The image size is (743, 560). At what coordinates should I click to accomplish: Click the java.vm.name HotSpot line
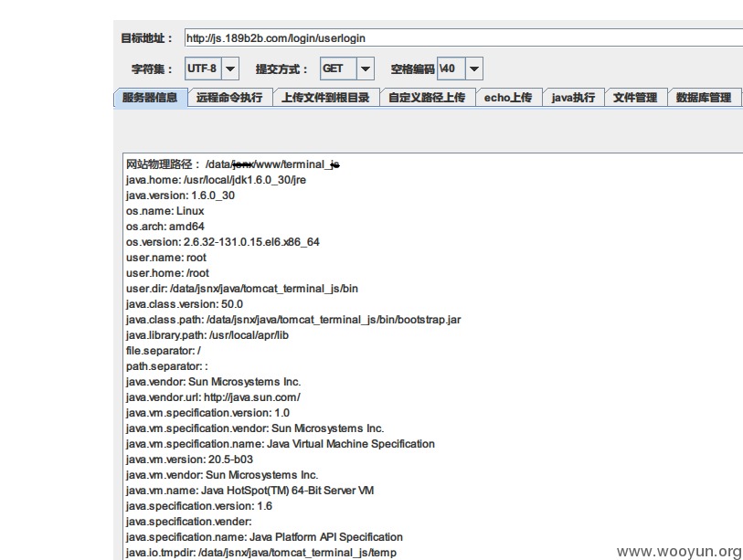click(249, 491)
